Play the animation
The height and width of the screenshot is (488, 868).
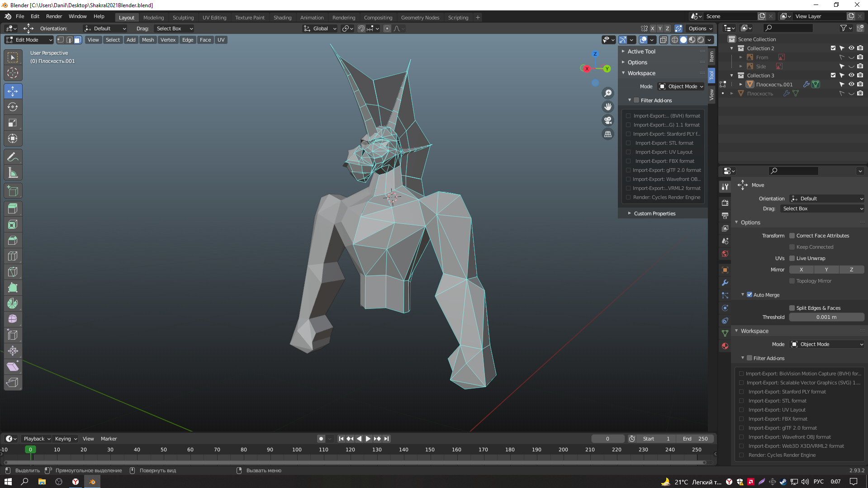coord(368,439)
